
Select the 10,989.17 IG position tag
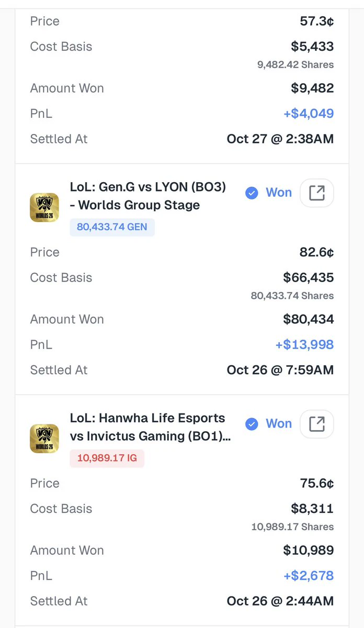[107, 458]
